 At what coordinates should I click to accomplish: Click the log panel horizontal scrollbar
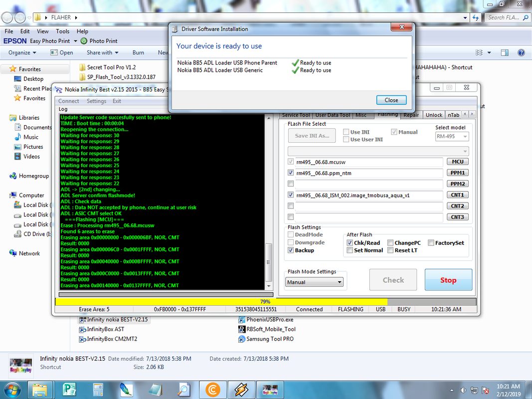click(x=166, y=294)
